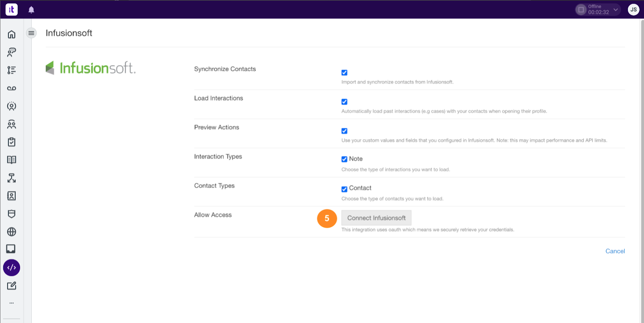Uncheck Synchronize Contacts checkbox

coord(344,72)
